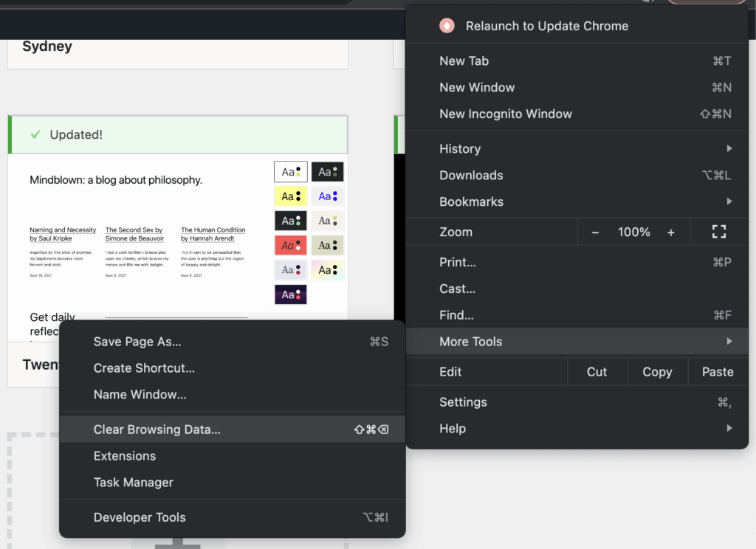The image size is (756, 549).
Task: Open the Bookmarks submenu chevron
Action: click(x=729, y=201)
